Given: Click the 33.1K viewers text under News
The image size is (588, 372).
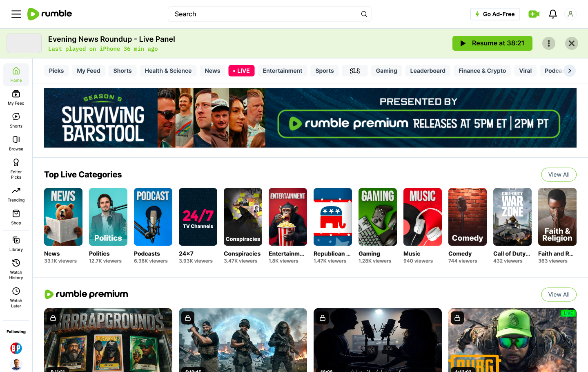Looking at the screenshot, I should pos(60,261).
